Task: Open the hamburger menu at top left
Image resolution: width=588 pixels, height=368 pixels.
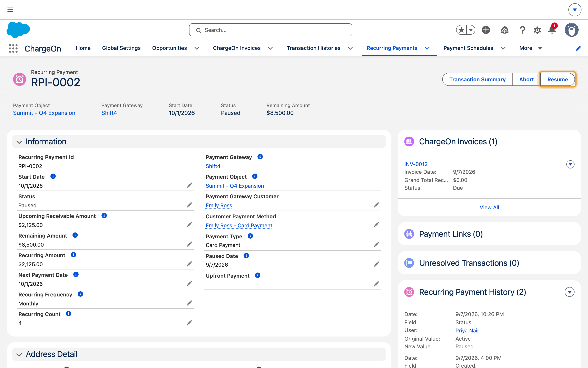Action: coord(10,10)
